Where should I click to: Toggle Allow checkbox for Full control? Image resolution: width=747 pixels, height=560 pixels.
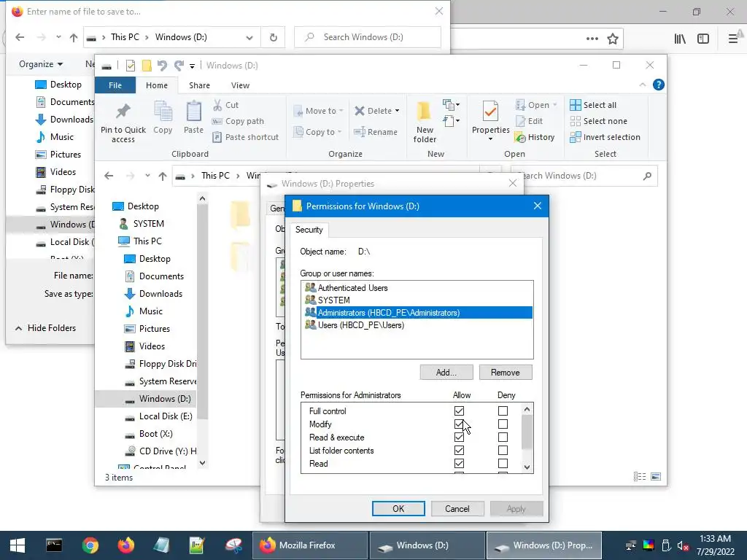point(459,411)
